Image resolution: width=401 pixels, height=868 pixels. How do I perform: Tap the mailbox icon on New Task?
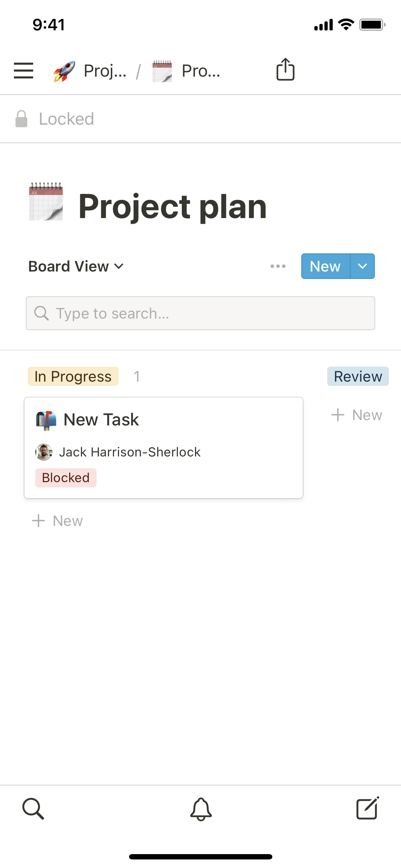(46, 420)
